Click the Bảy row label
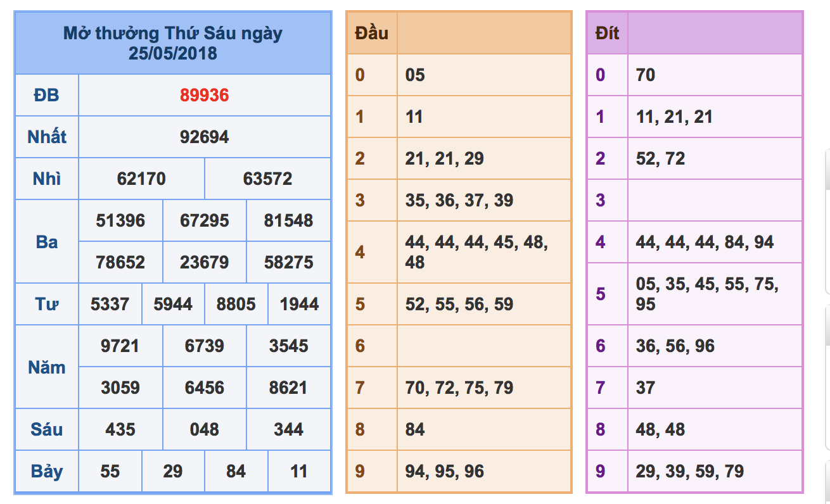 pos(47,472)
